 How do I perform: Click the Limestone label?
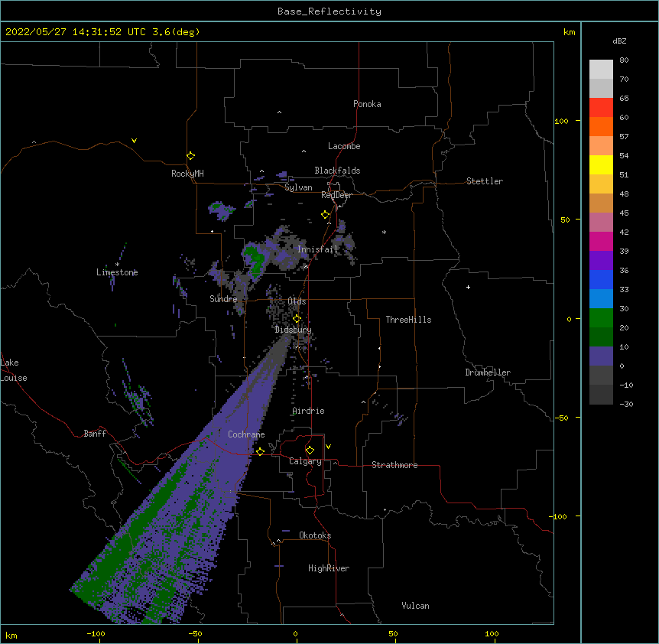117,272
